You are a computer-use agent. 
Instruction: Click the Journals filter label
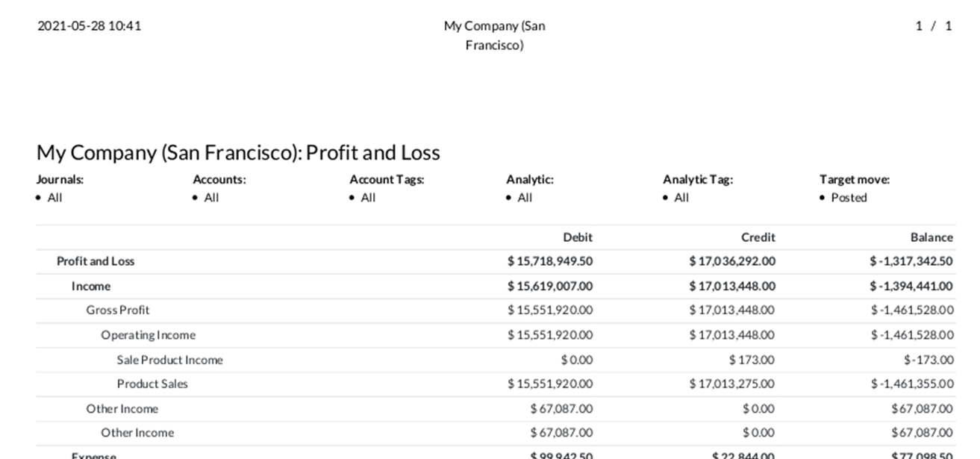click(60, 179)
